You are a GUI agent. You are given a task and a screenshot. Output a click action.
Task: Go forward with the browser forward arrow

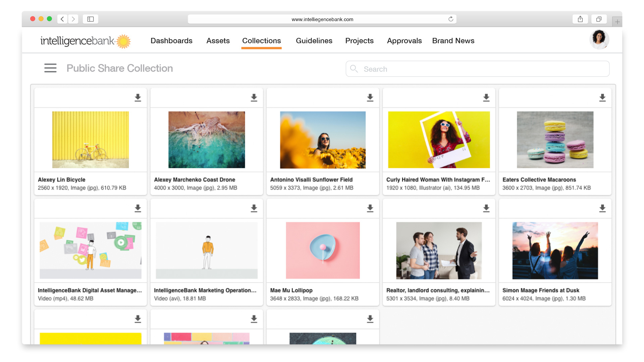coord(73,19)
